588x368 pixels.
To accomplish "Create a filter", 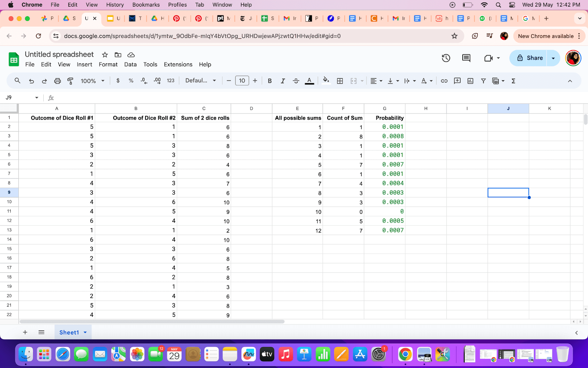I will pyautogui.click(x=483, y=81).
